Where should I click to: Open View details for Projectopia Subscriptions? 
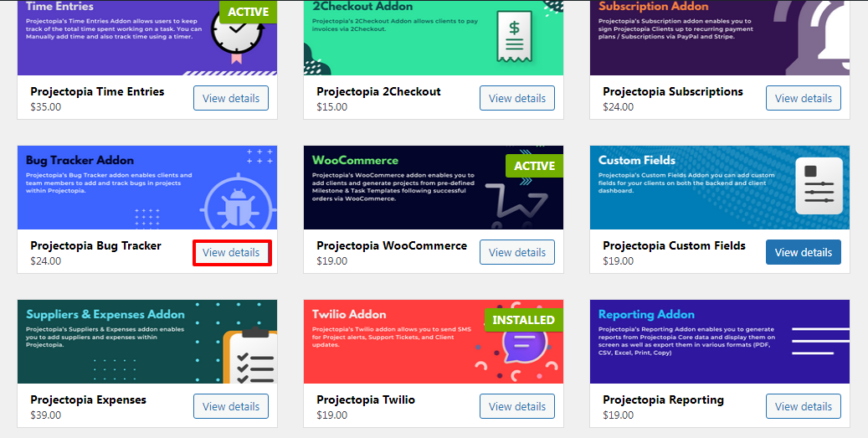pyautogui.click(x=804, y=98)
